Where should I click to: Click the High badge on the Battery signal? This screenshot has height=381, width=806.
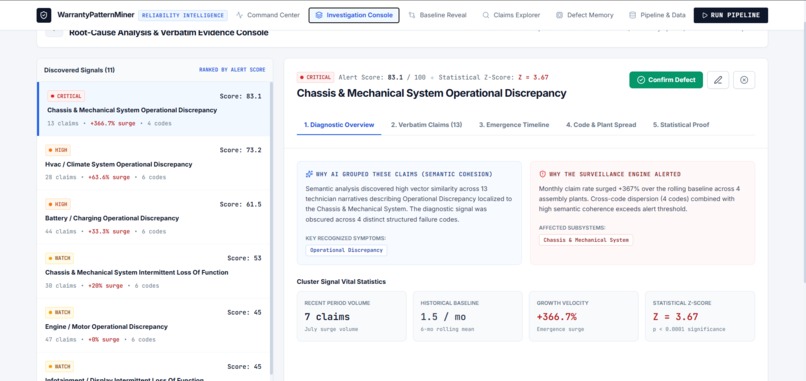[x=58, y=204]
